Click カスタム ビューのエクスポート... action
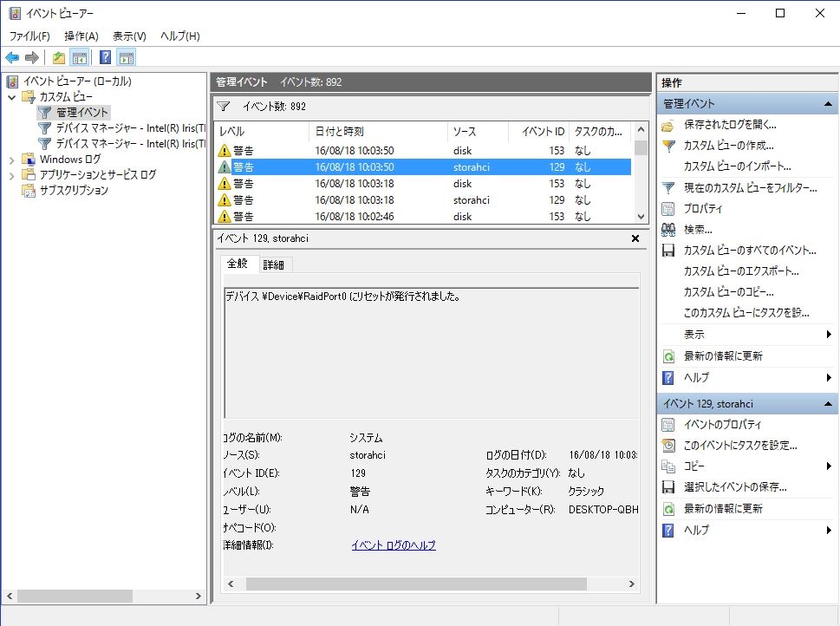 (x=741, y=271)
